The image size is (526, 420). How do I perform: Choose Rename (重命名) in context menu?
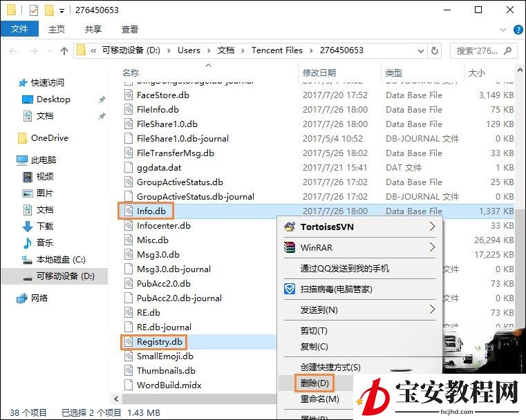coord(319,399)
